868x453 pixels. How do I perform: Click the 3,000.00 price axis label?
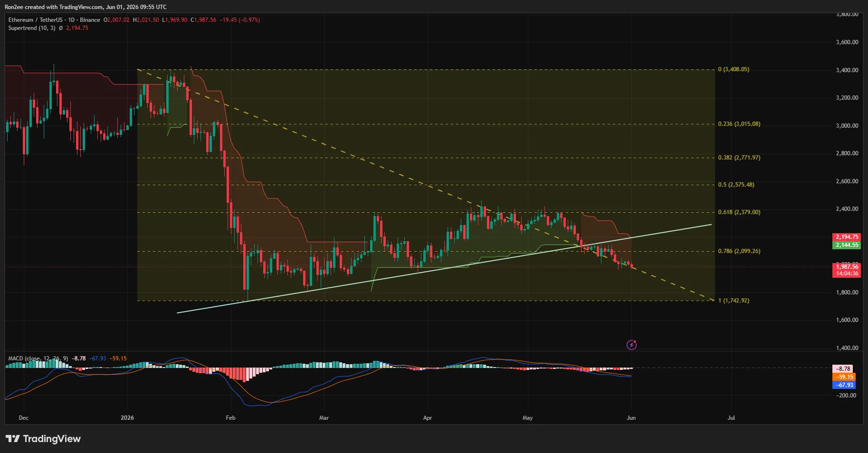847,126
